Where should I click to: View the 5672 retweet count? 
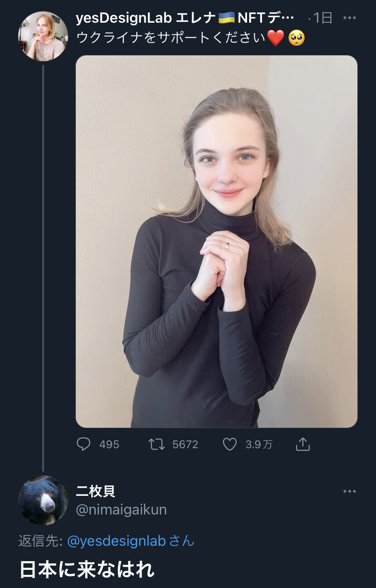185,445
